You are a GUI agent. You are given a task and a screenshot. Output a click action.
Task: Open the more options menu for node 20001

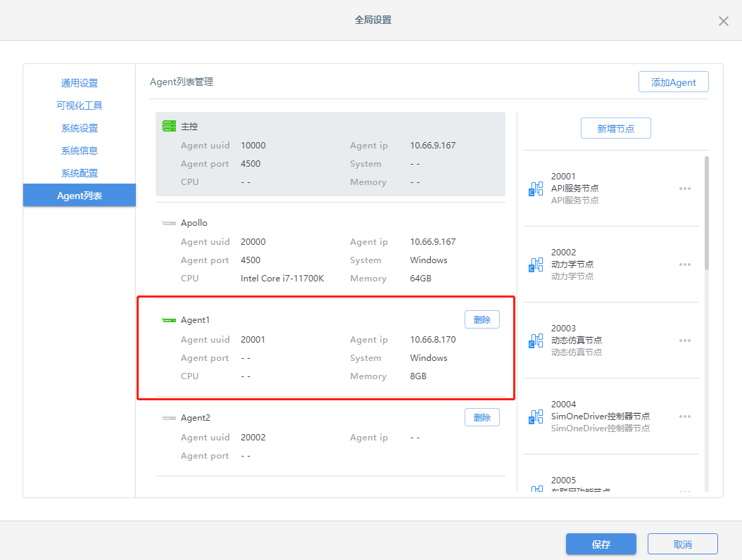tap(684, 189)
